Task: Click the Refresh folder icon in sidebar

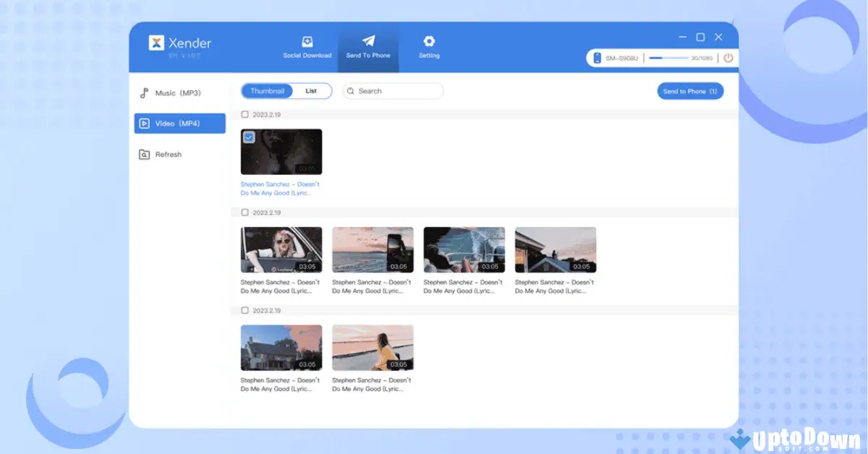Action: tap(143, 154)
